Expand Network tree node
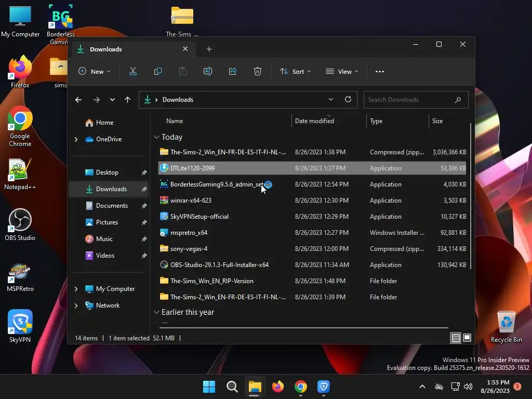 click(x=76, y=305)
